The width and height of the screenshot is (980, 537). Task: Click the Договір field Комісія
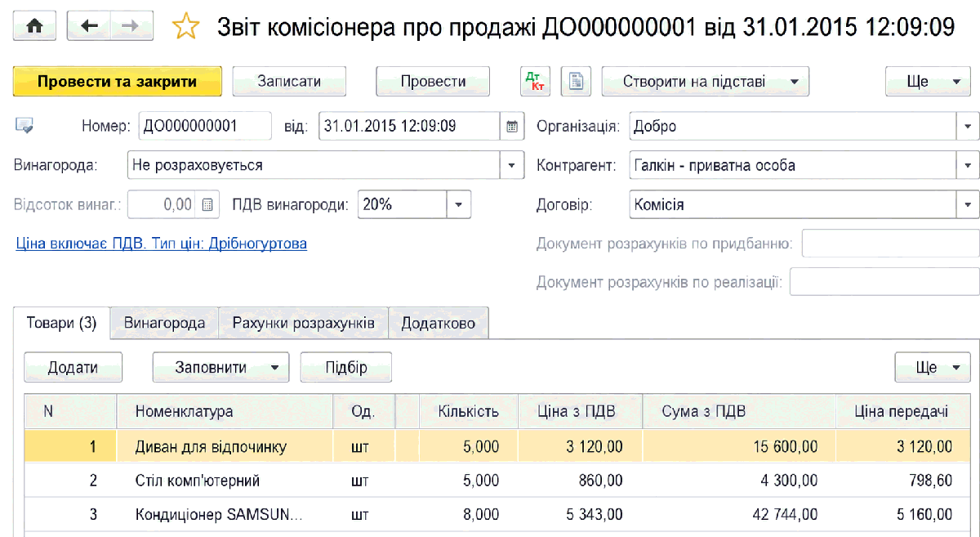tap(793, 205)
